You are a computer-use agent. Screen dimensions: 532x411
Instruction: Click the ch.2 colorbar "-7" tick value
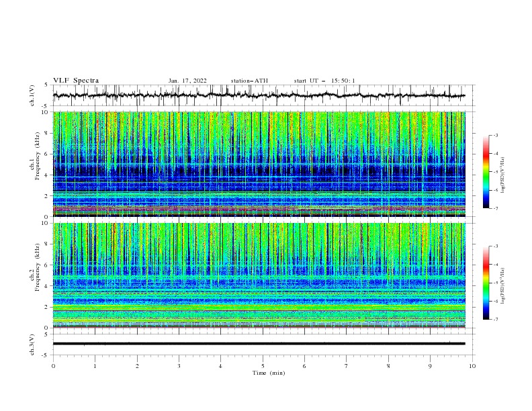click(496, 320)
